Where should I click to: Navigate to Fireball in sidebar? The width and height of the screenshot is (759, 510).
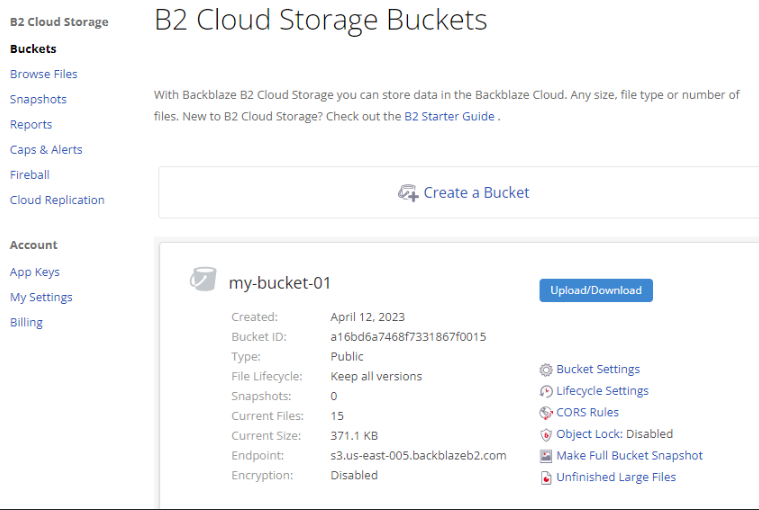pyautogui.click(x=30, y=174)
